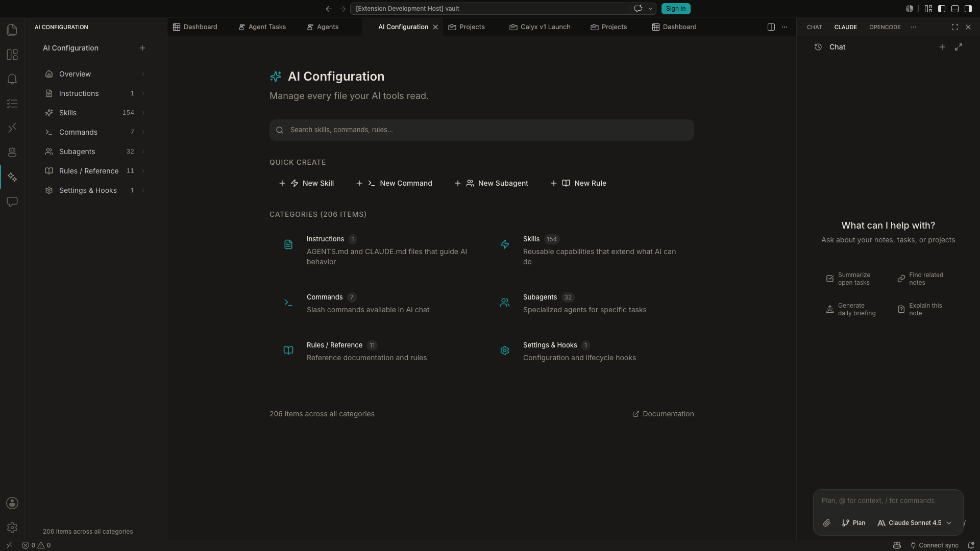
Task: Open the Subagents category card
Action: (590, 304)
